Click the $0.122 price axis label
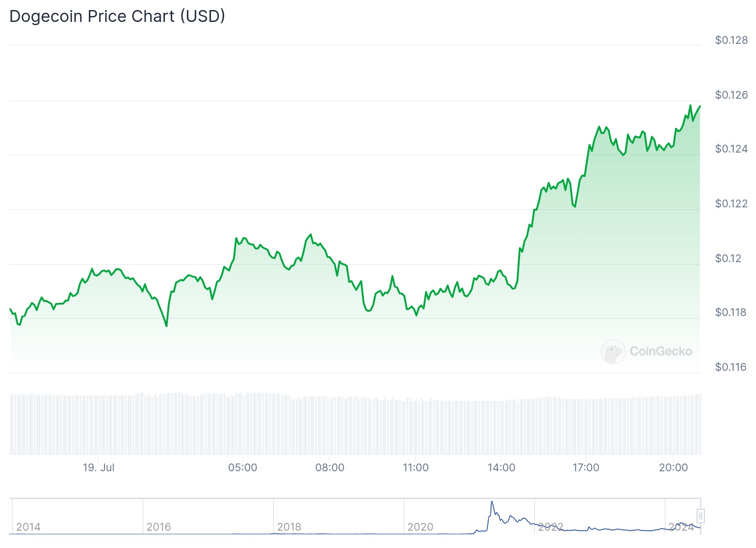 pos(731,203)
